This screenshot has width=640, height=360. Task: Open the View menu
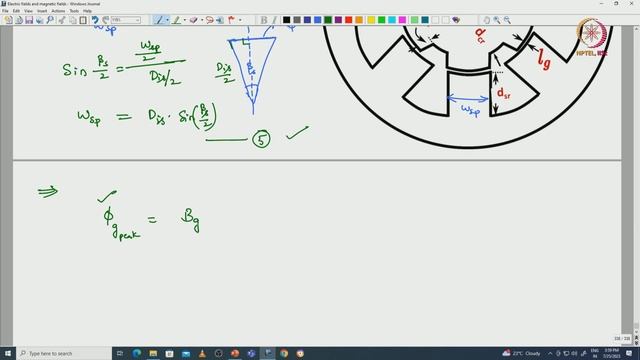click(28, 11)
